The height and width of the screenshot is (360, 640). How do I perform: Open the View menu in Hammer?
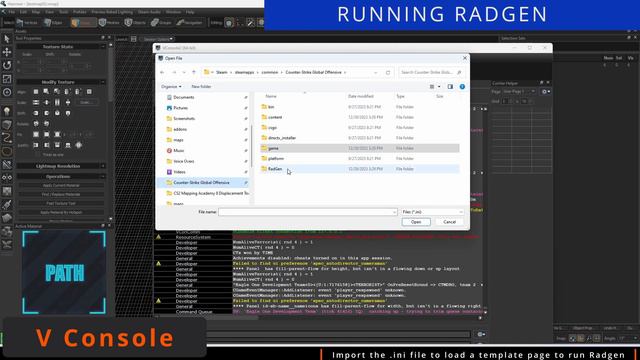click(49, 12)
